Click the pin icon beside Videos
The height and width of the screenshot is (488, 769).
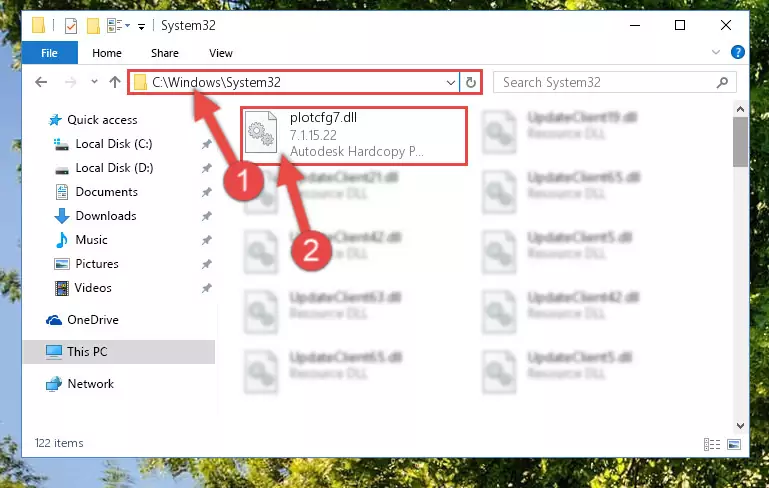(x=206, y=288)
